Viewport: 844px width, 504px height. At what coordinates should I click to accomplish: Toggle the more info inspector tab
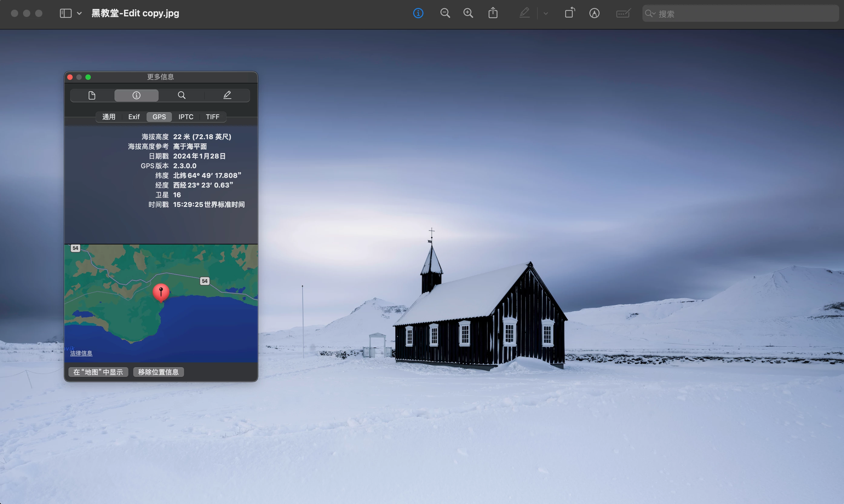click(x=136, y=95)
